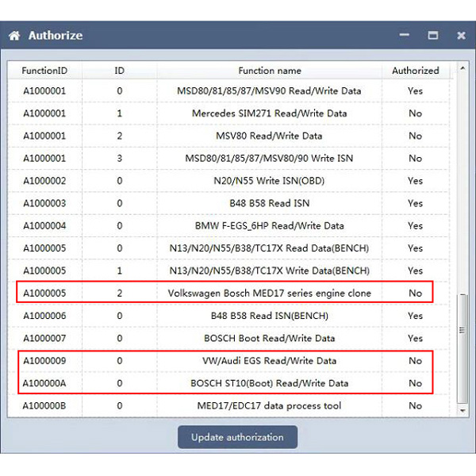Click Authorized value for B48 B58 Read ISN(BENCH)
The height and width of the screenshot is (476, 476).
pyautogui.click(x=415, y=316)
